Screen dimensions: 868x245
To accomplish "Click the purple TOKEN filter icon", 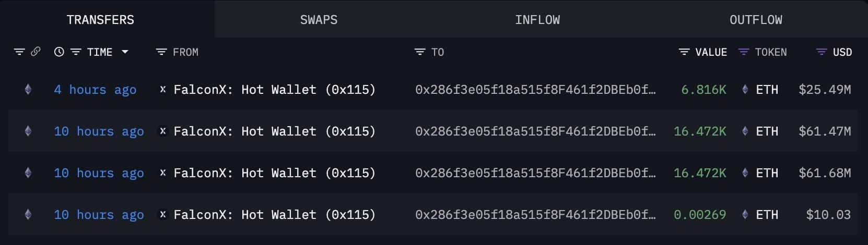I will tap(743, 52).
